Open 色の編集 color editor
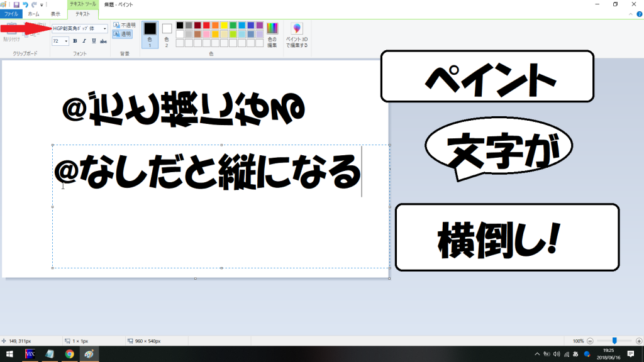Viewport: 644px width, 362px height. click(x=272, y=35)
